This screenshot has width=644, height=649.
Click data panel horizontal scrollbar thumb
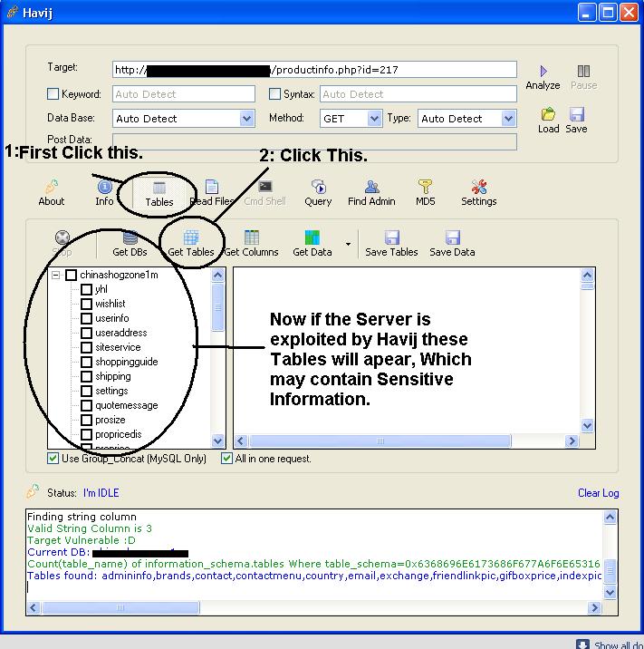coord(380,441)
